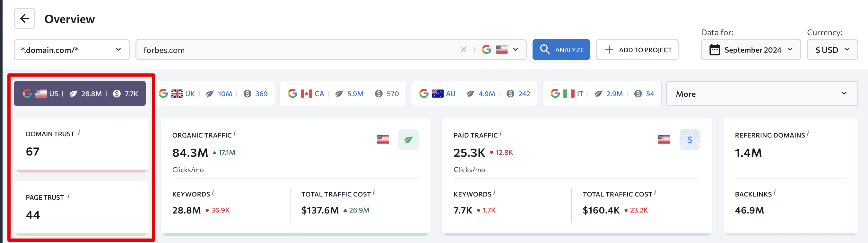
Task: Select the AU region tab
Action: pyautogui.click(x=474, y=94)
